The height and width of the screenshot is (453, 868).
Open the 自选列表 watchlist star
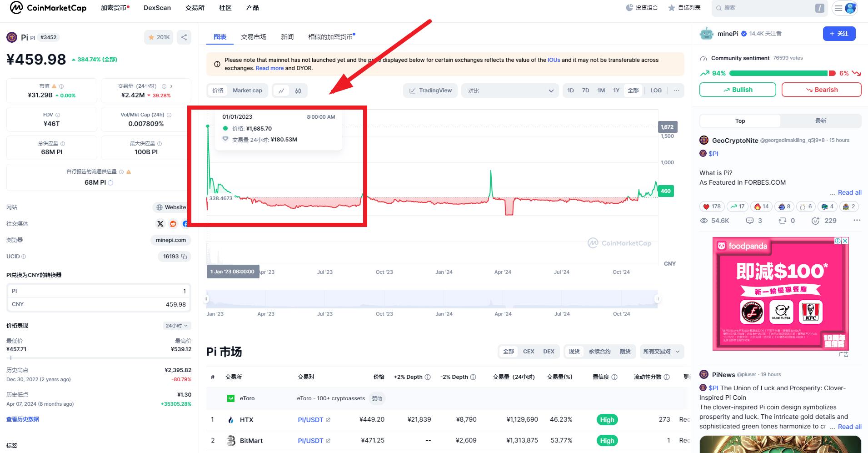[x=671, y=8]
